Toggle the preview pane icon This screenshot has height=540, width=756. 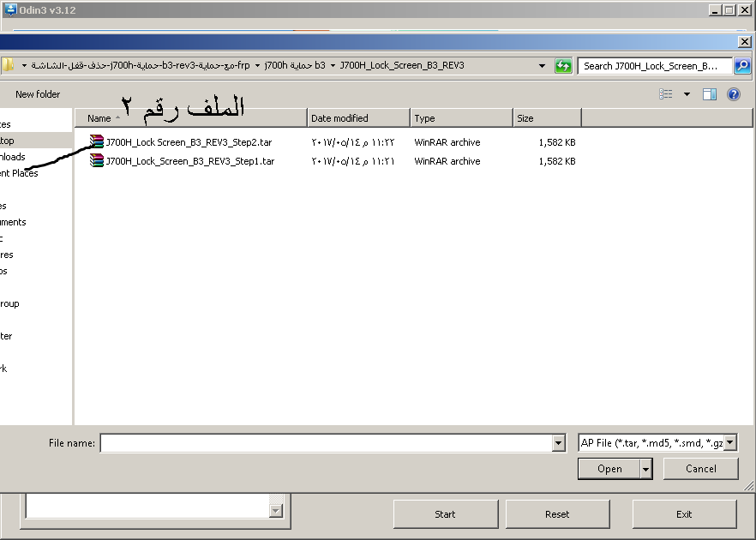pos(709,94)
